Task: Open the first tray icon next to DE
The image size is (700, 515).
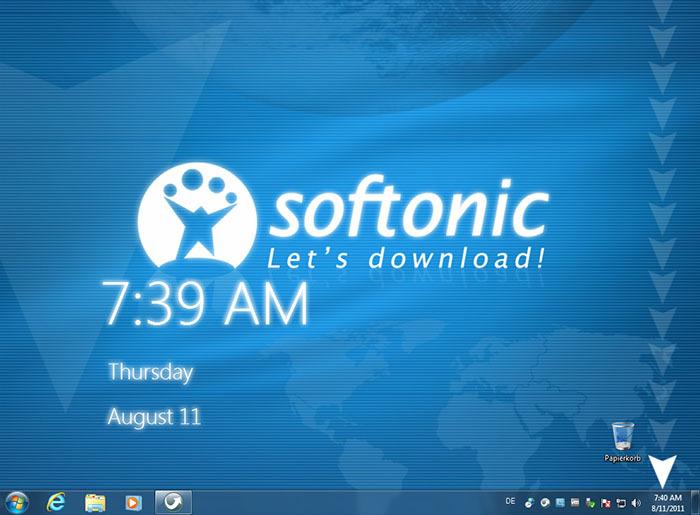Action: click(529, 503)
